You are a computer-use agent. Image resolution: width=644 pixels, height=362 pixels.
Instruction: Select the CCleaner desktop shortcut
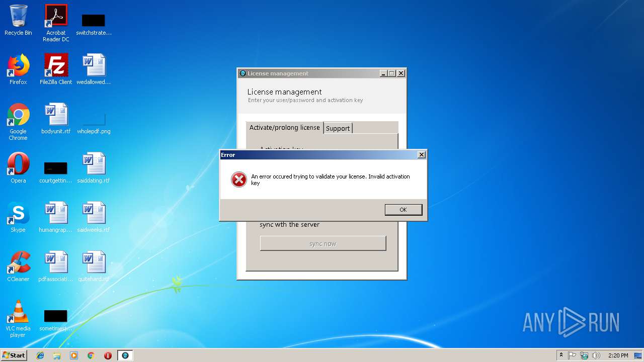18,266
